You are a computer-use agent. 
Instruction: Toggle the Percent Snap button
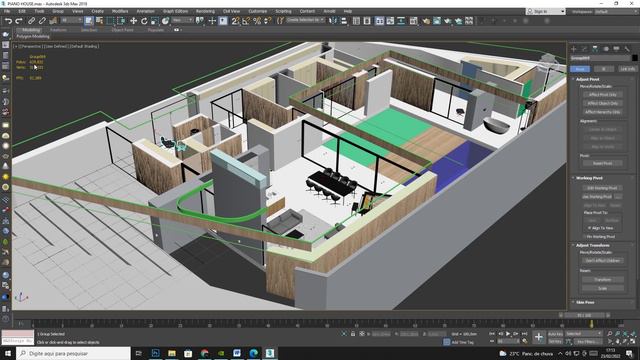click(x=257, y=21)
